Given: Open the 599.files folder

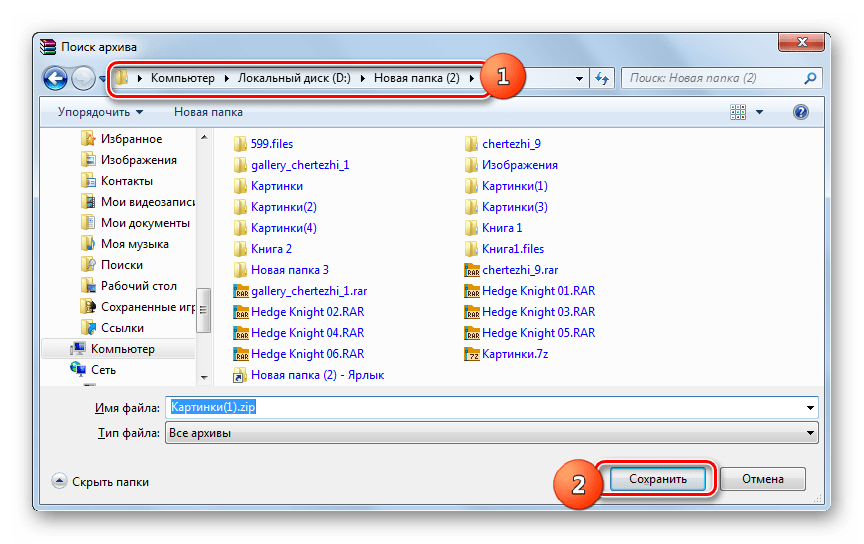Looking at the screenshot, I should [271, 144].
